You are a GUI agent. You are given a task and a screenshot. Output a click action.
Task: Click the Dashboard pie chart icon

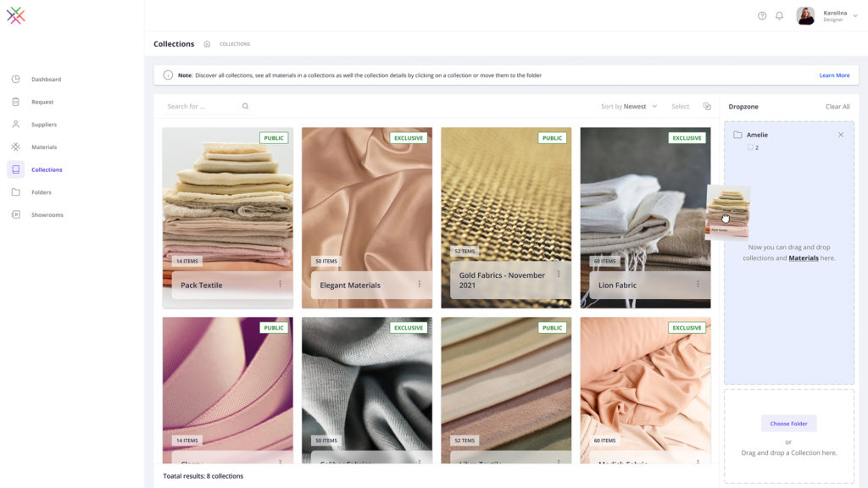(x=15, y=79)
